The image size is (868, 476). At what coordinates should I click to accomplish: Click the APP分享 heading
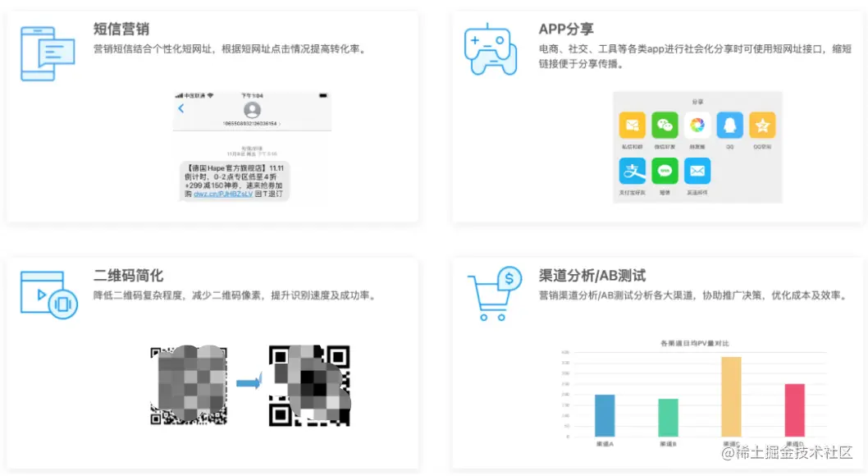(x=566, y=29)
